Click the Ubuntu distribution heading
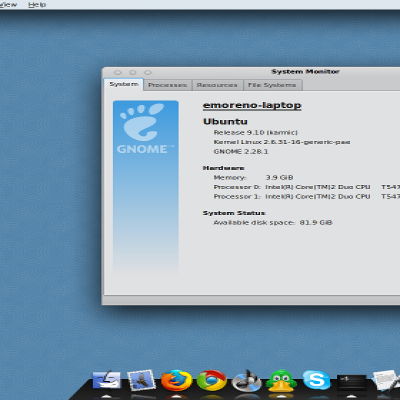Viewport: 400px width, 400px height. (225, 121)
